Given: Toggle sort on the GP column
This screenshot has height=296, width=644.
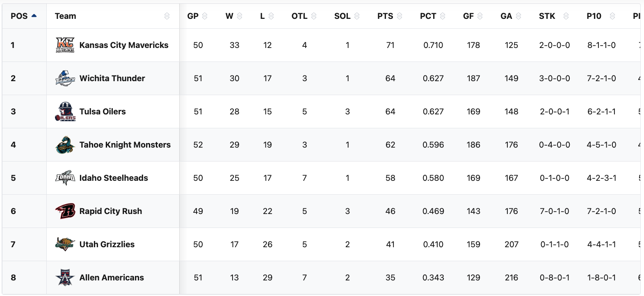Looking at the screenshot, I should [x=205, y=16].
